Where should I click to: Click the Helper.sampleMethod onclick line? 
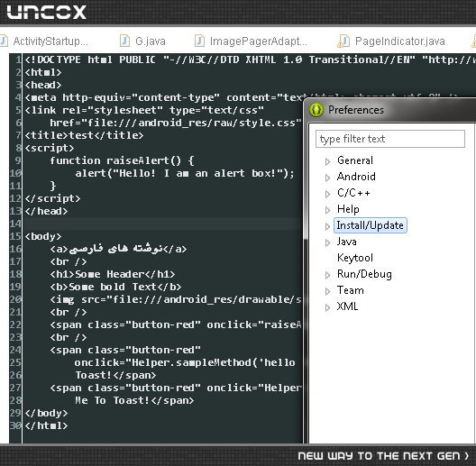[x=185, y=362]
